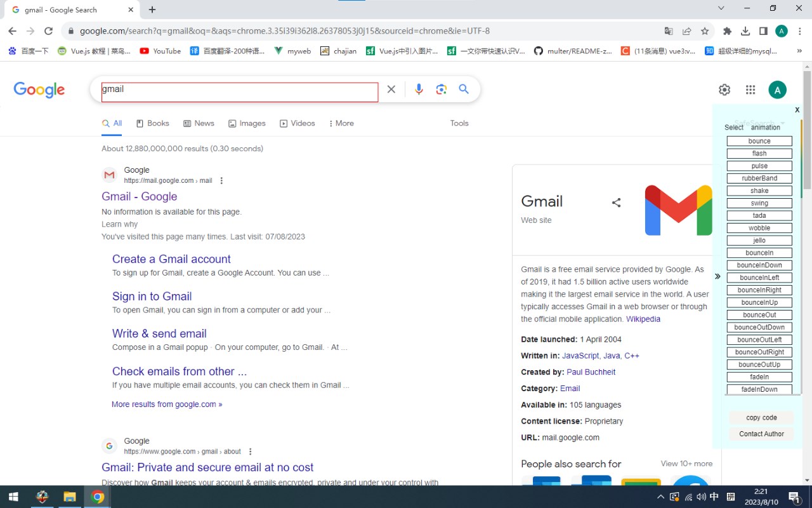
Task: Collapse the animation panel with double chevron
Action: click(717, 276)
